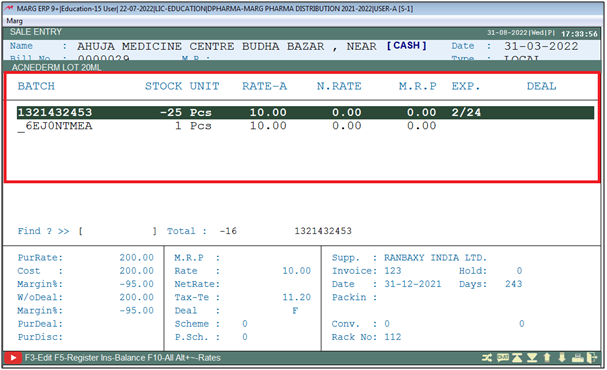Click the Invoice value 123
607x370 pixels.
coord(393,271)
